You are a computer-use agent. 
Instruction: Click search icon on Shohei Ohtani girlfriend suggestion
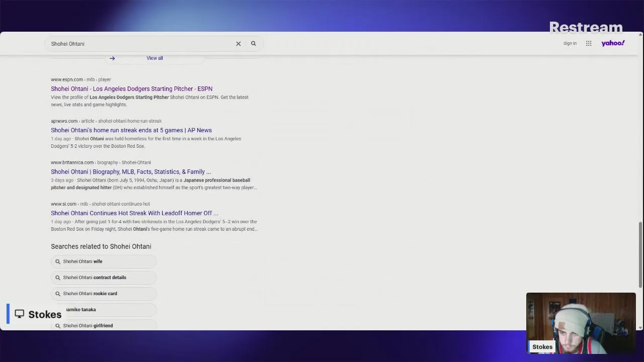click(x=58, y=326)
